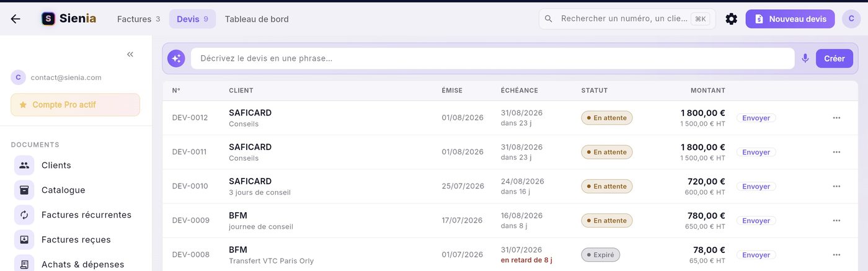Open settings via the gear icon

pyautogui.click(x=731, y=19)
